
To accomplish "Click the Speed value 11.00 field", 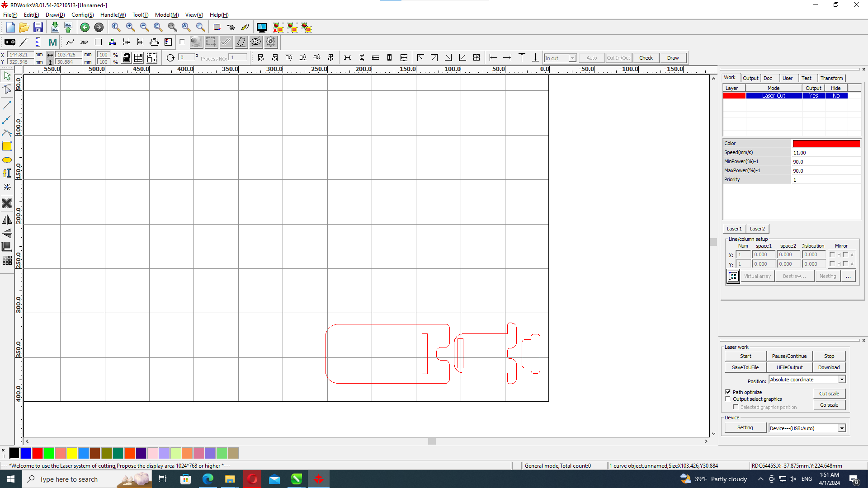I will 826,153.
